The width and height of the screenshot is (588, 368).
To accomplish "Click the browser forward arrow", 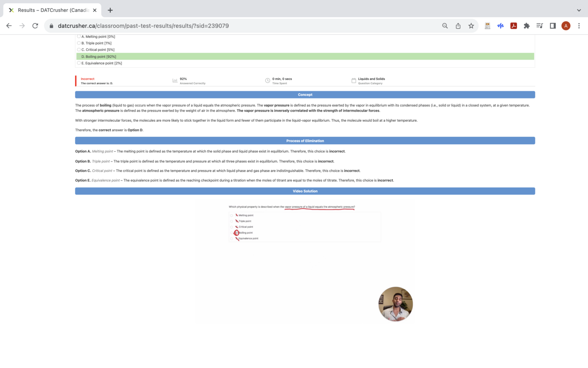I will (22, 26).
